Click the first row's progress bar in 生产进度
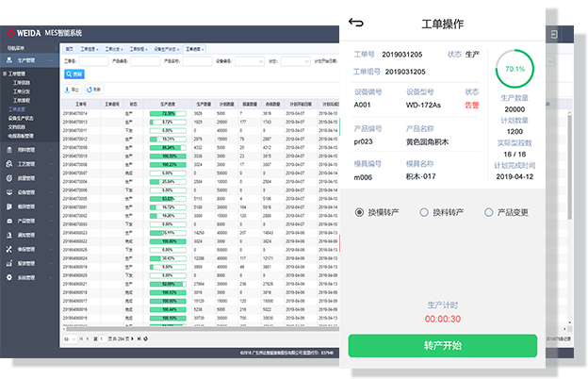 [168, 113]
